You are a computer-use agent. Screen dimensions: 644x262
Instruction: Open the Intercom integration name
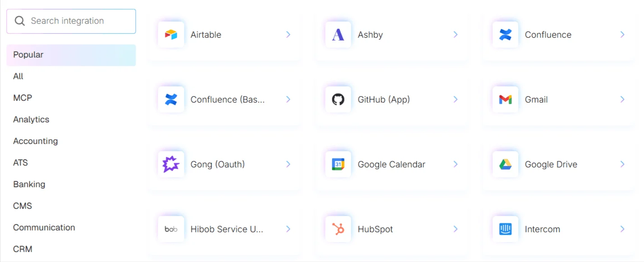point(543,229)
